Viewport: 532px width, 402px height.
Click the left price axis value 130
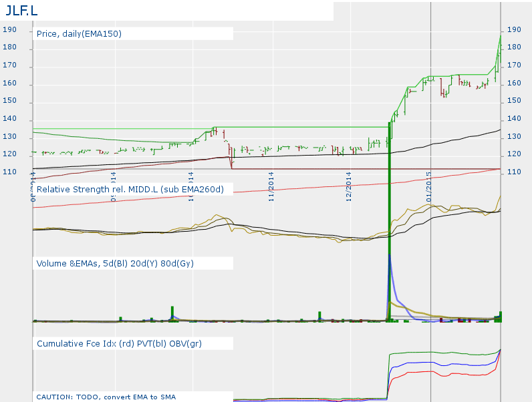(x=9, y=136)
